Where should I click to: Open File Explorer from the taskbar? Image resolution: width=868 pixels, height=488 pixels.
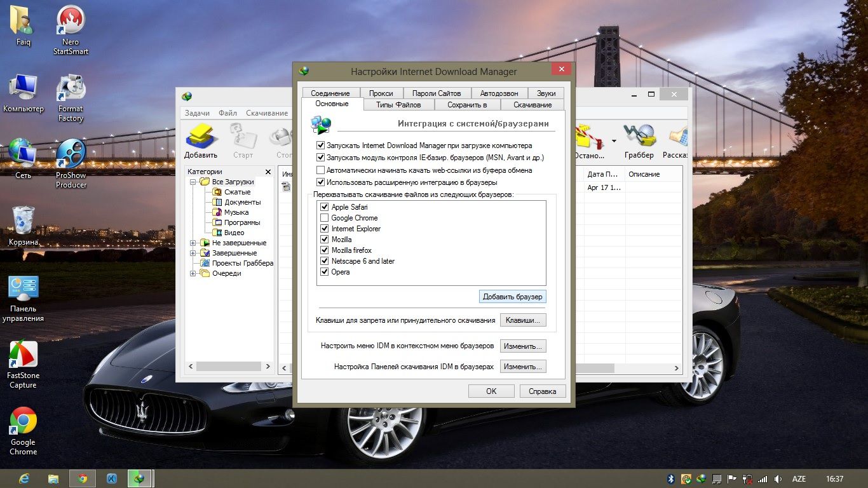[53, 478]
